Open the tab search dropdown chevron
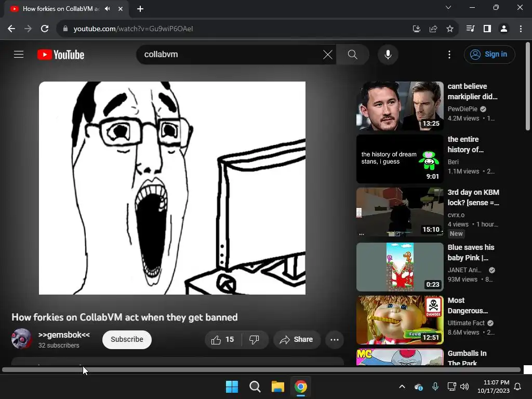The height and width of the screenshot is (399, 532). click(x=448, y=7)
